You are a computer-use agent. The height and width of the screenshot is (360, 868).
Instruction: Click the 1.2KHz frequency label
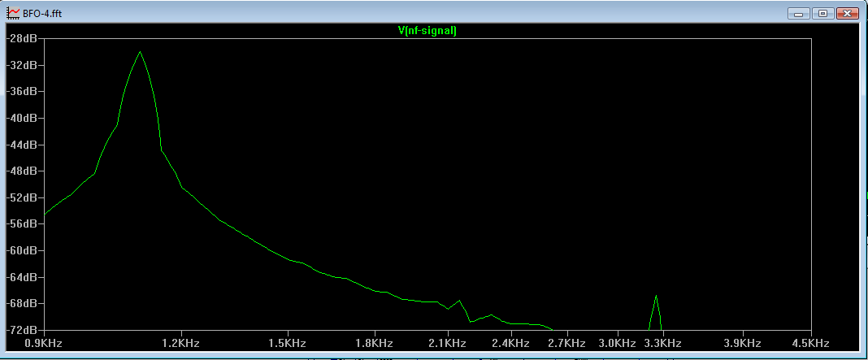pyautogui.click(x=181, y=344)
